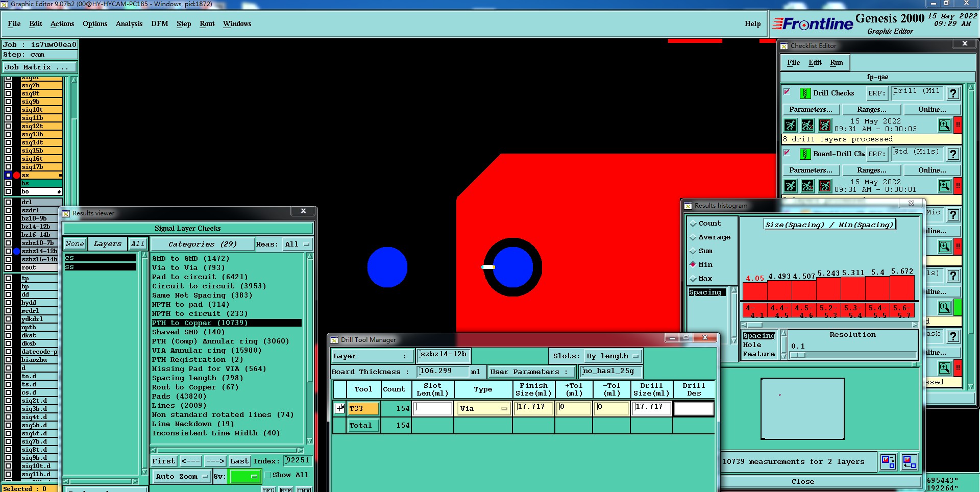Open the Rout menu
This screenshot has width=980, height=492.
(x=207, y=24)
